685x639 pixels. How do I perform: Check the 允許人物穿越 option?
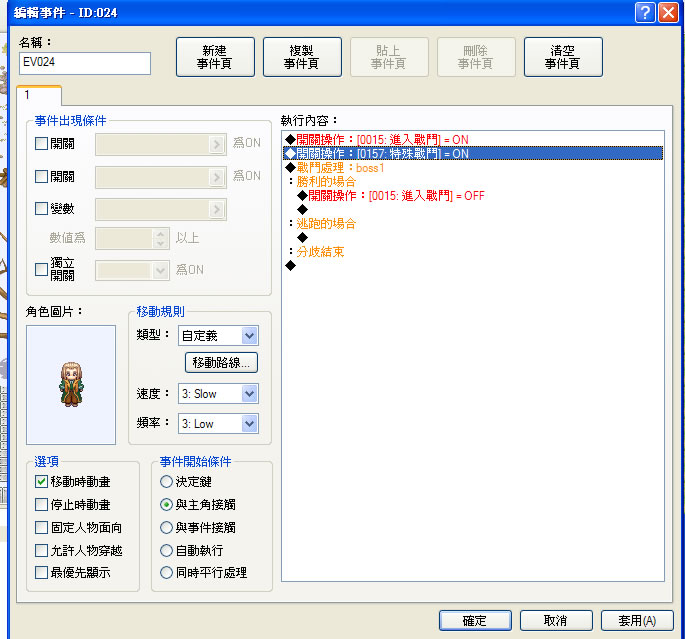[x=41, y=550]
